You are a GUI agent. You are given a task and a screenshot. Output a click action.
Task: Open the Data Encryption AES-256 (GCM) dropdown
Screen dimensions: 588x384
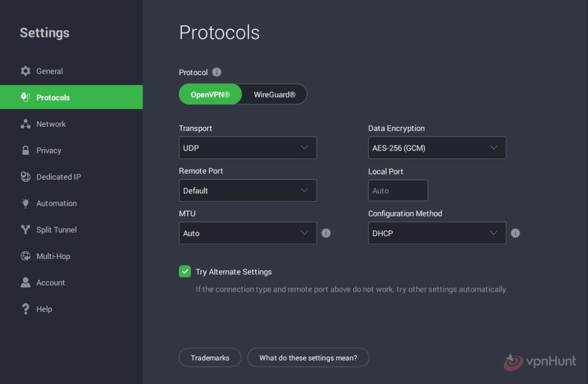coord(437,148)
